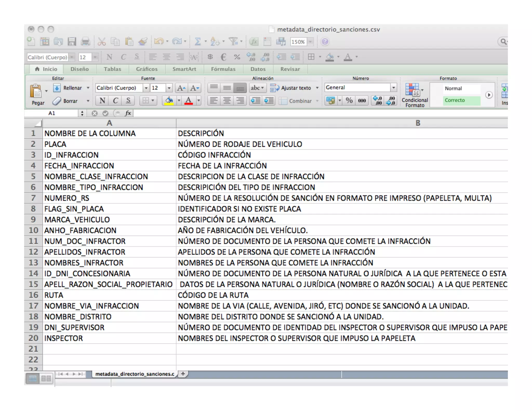Click the percent style icon in Número
The image size is (532, 411).
tap(349, 101)
